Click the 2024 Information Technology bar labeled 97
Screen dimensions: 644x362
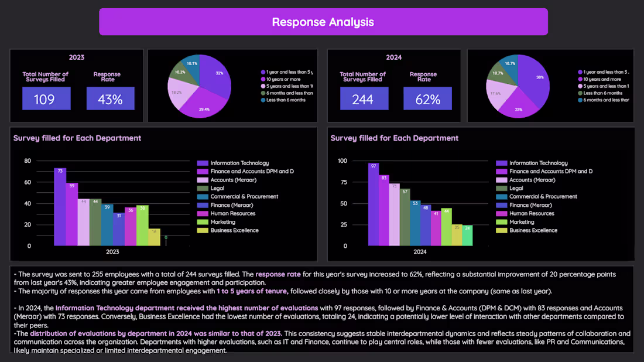374,204
